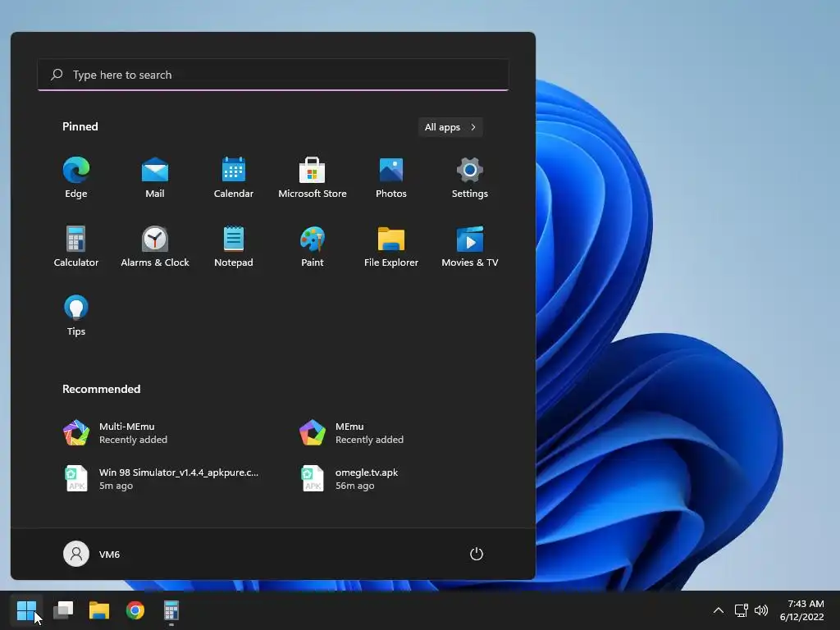
Task: Open the Paint app
Action: click(x=313, y=246)
